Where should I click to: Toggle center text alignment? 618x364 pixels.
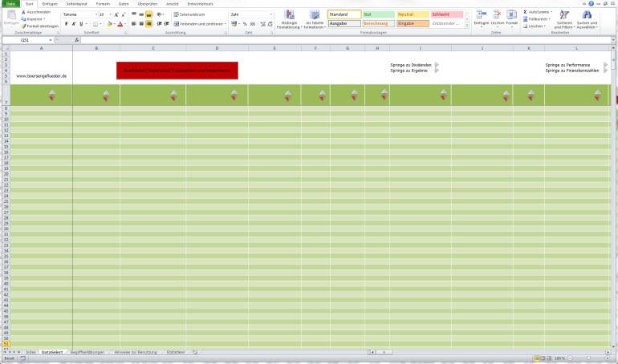[x=141, y=24]
